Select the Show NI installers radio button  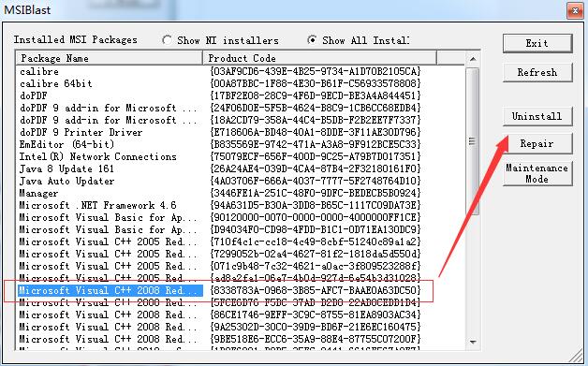pos(167,39)
